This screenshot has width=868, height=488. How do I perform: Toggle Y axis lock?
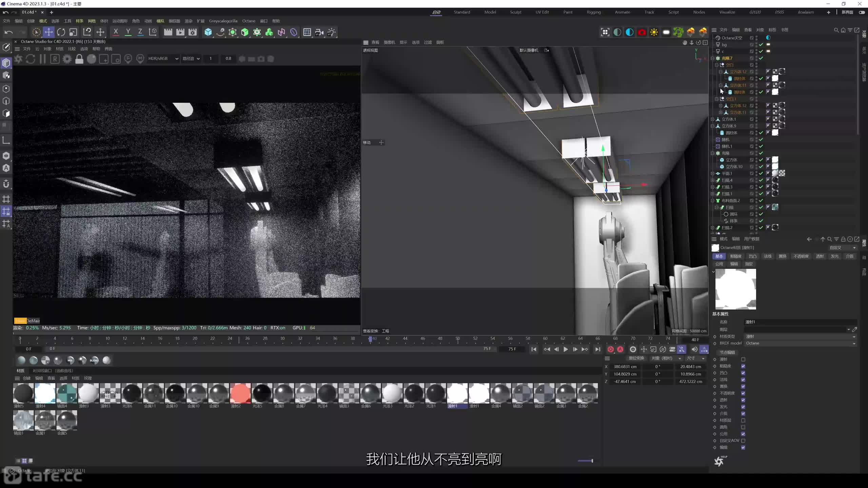coord(128,32)
